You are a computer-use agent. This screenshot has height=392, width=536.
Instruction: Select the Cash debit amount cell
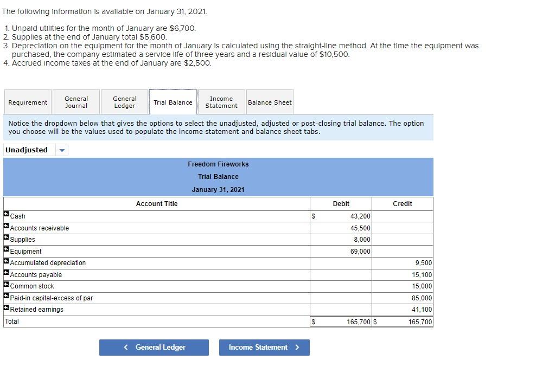click(x=341, y=216)
